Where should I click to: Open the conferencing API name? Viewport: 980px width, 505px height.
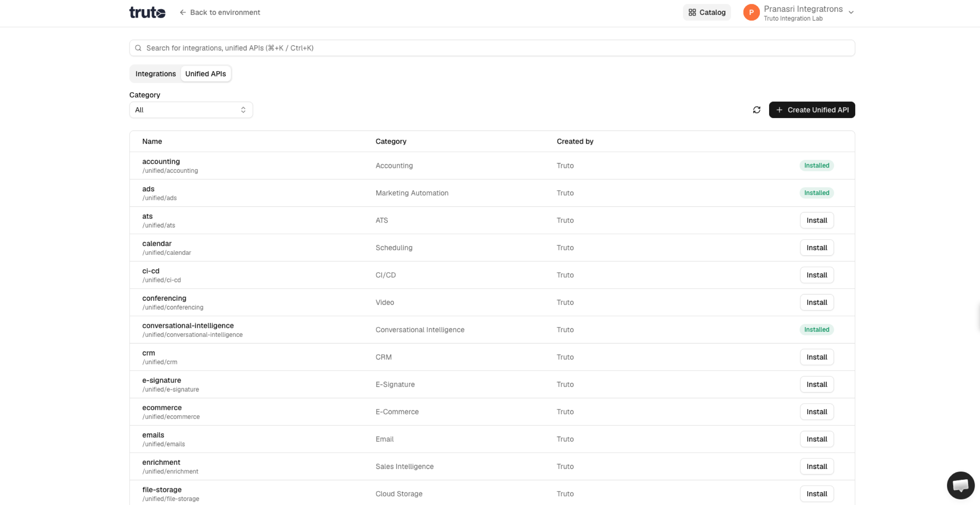click(164, 298)
